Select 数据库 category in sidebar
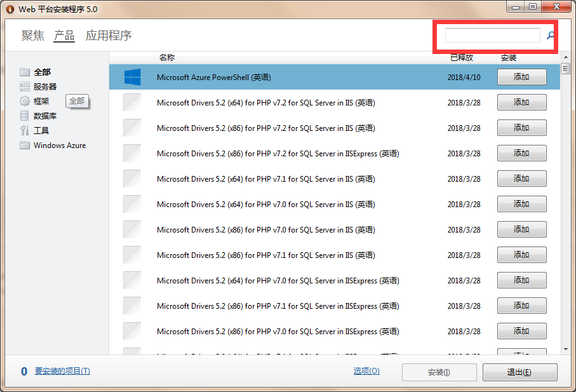Viewport: 576px width, 392px height. [45, 116]
